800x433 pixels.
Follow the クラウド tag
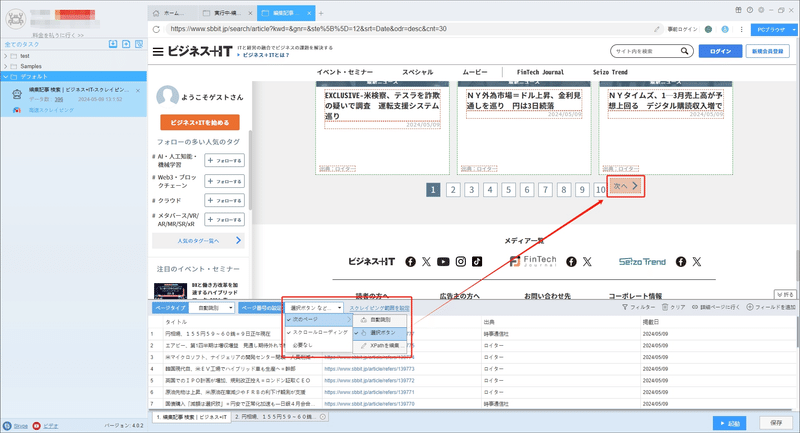click(224, 200)
